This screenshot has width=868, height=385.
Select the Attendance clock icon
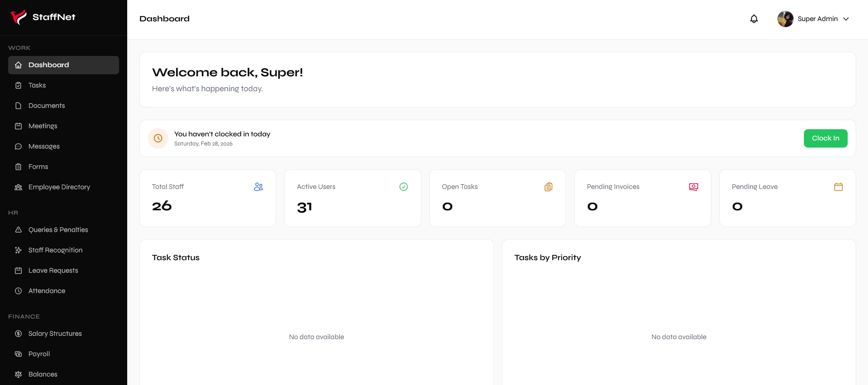tap(18, 291)
